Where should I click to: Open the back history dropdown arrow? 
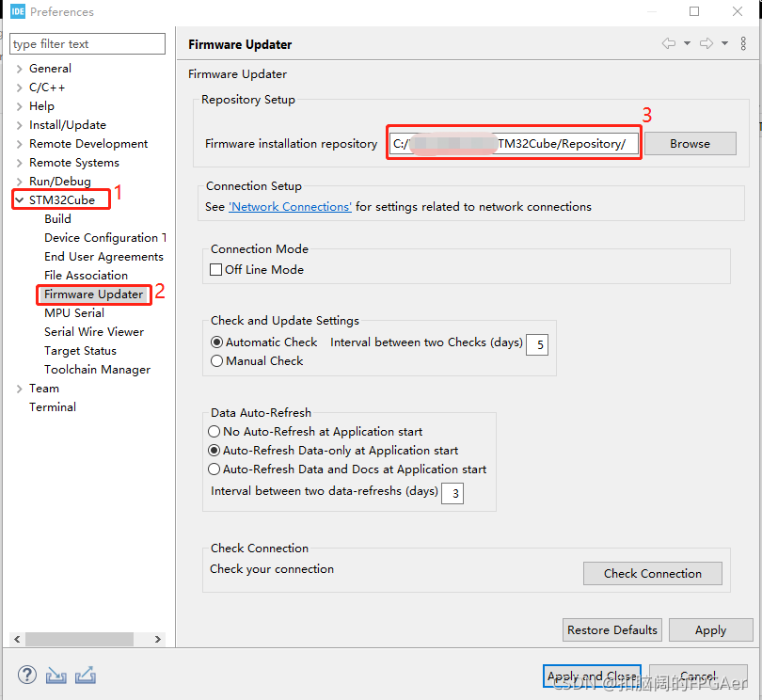pos(687,43)
